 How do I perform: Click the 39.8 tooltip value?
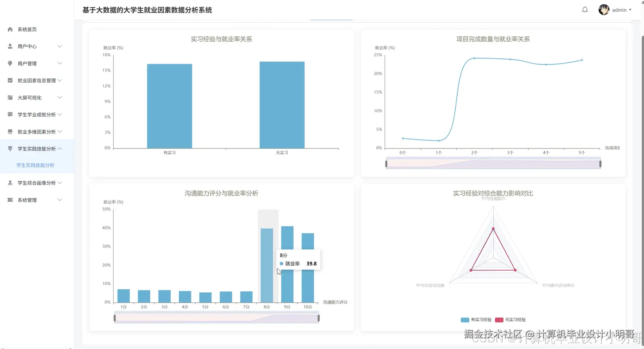click(x=311, y=264)
